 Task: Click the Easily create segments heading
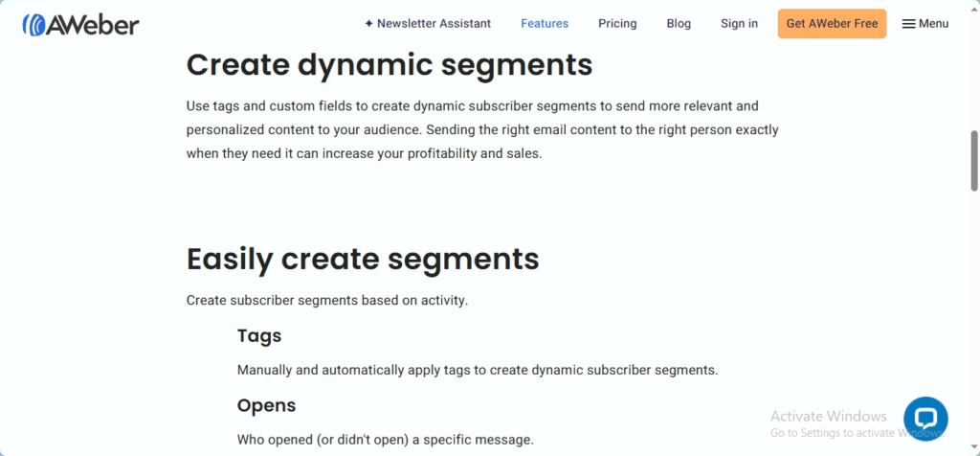point(363,259)
